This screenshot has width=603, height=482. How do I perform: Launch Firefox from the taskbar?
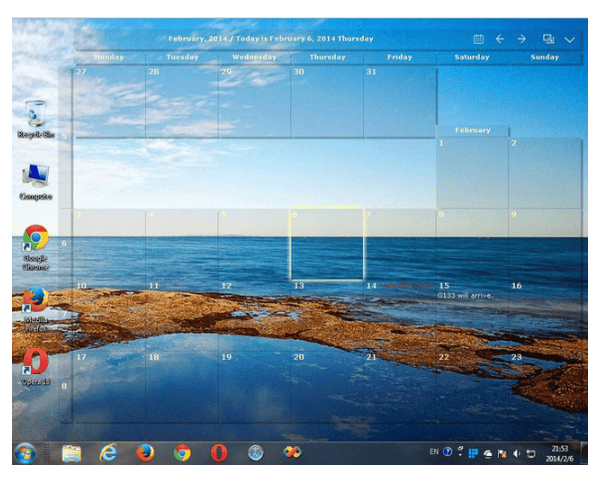pyautogui.click(x=145, y=453)
